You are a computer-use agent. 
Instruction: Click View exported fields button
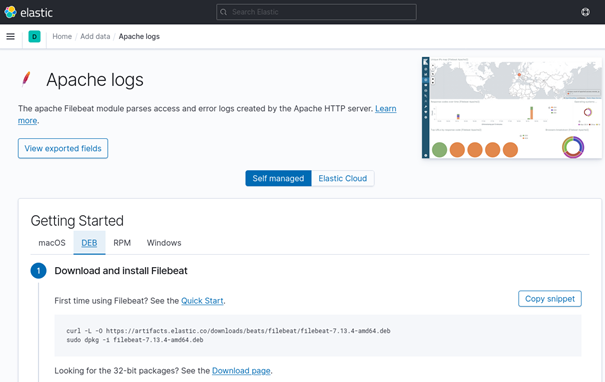[x=63, y=149]
